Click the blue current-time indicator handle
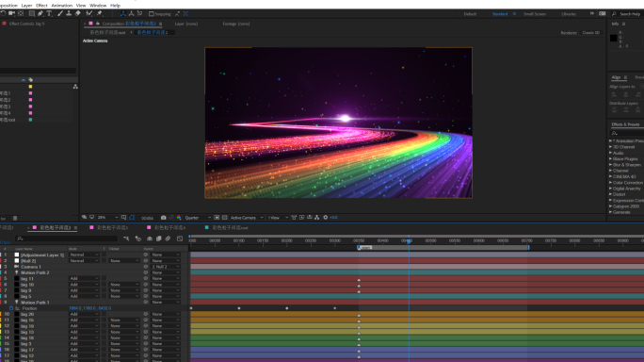The image size is (644, 362). tap(409, 240)
